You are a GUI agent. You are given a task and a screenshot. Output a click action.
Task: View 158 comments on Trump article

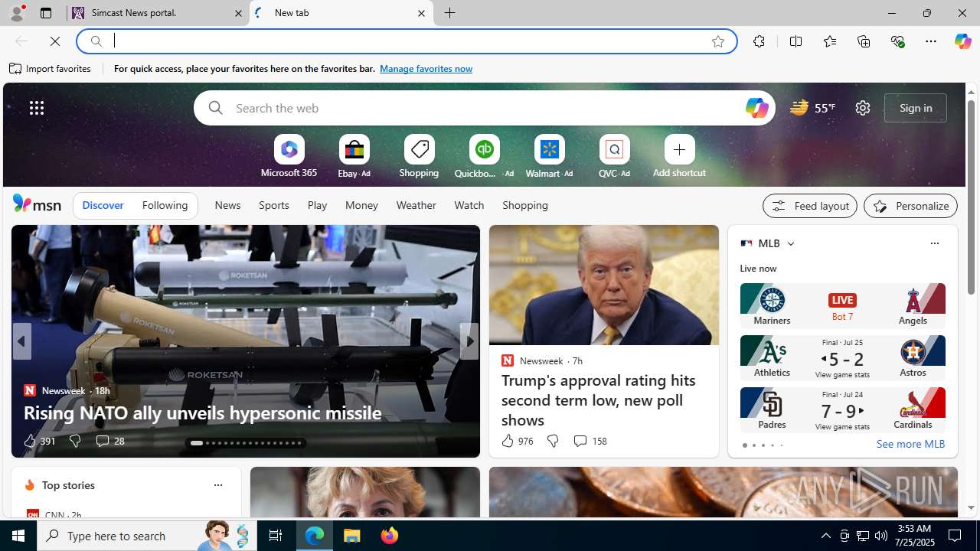coord(590,441)
